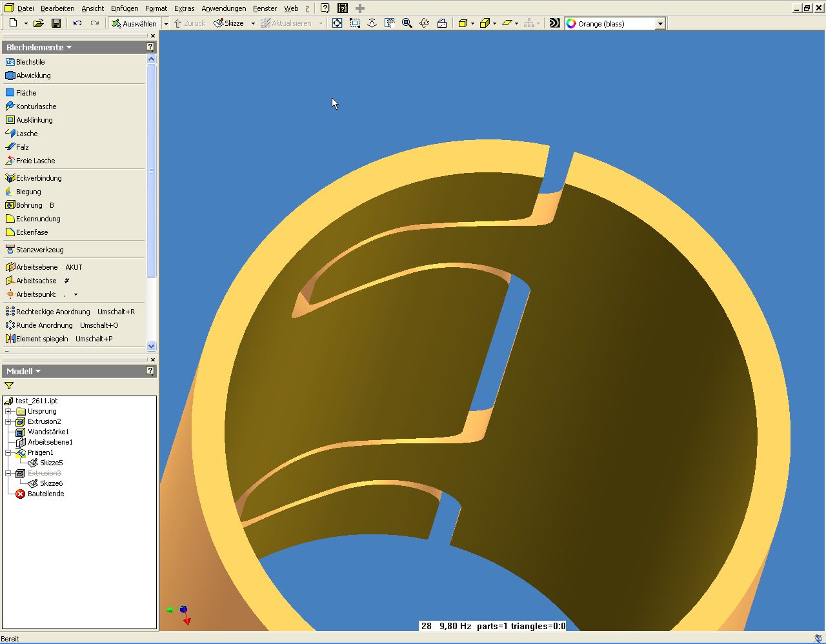Open the Blechelemente panel dropdown
Viewport: 826px width, 644px height.
tap(69, 47)
